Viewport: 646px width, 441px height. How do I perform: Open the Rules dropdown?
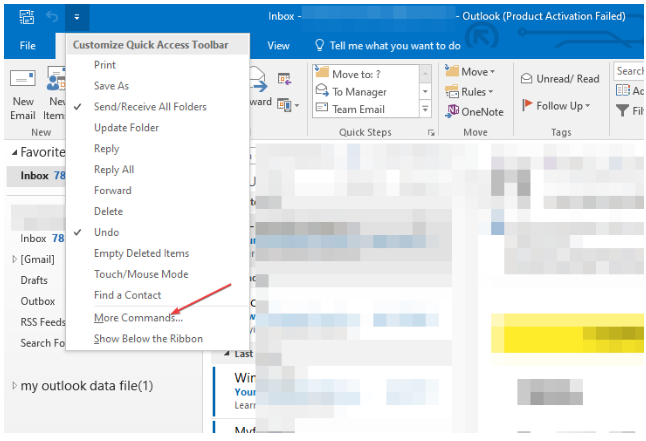tap(473, 91)
